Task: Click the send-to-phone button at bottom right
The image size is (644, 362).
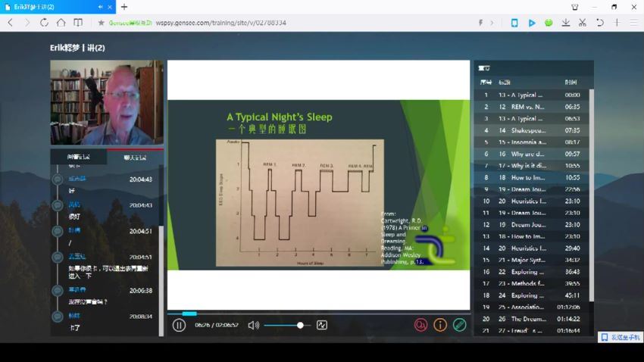Action: click(621, 337)
